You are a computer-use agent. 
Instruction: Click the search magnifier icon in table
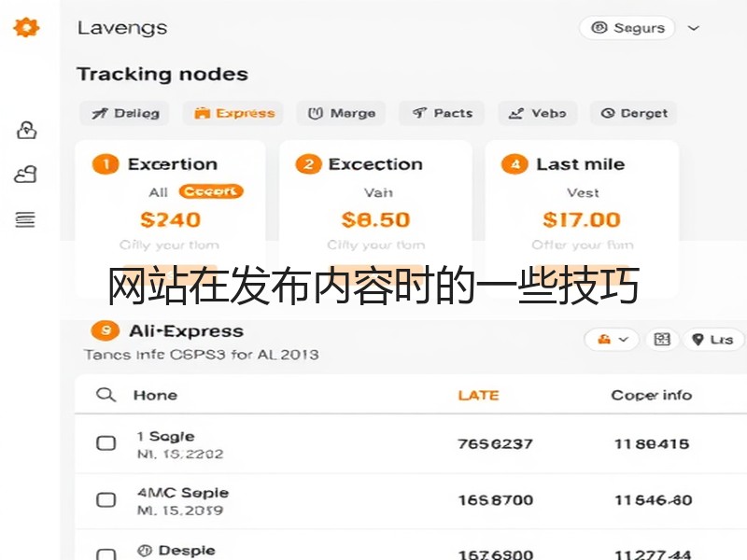point(106,395)
